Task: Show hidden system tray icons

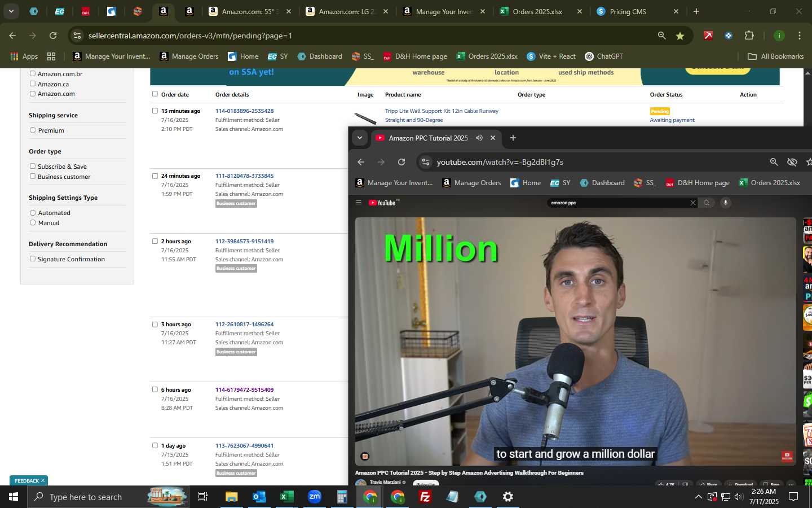Action: [698, 497]
